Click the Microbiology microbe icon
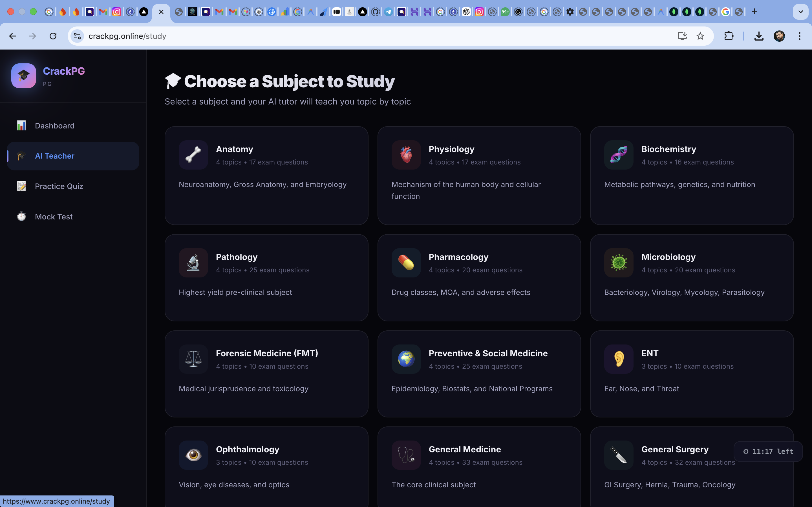Image resolution: width=812 pixels, height=507 pixels. (x=619, y=263)
